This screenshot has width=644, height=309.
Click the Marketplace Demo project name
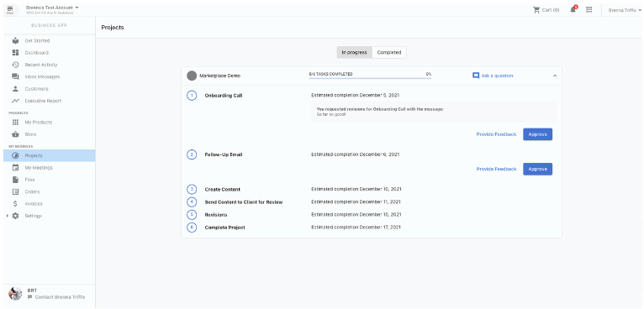(220, 76)
